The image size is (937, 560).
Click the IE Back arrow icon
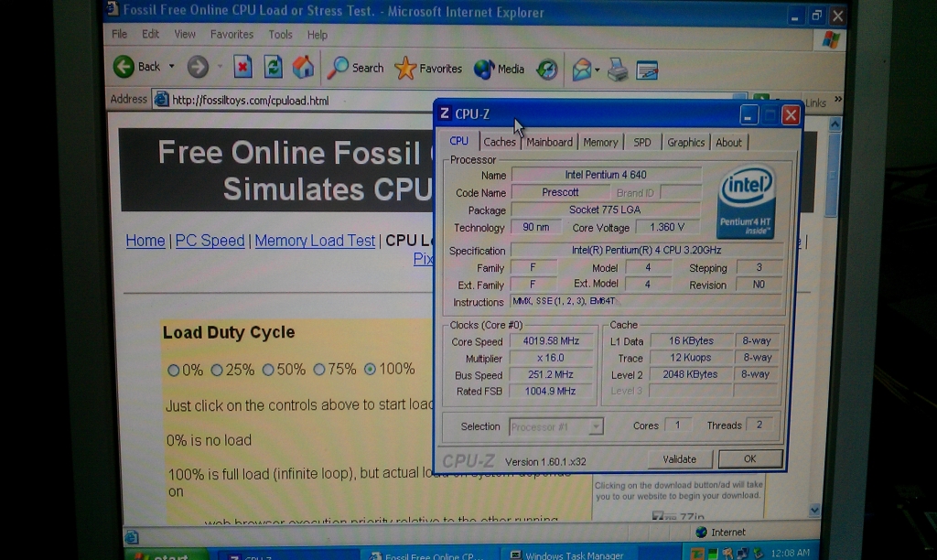pyautogui.click(x=124, y=67)
